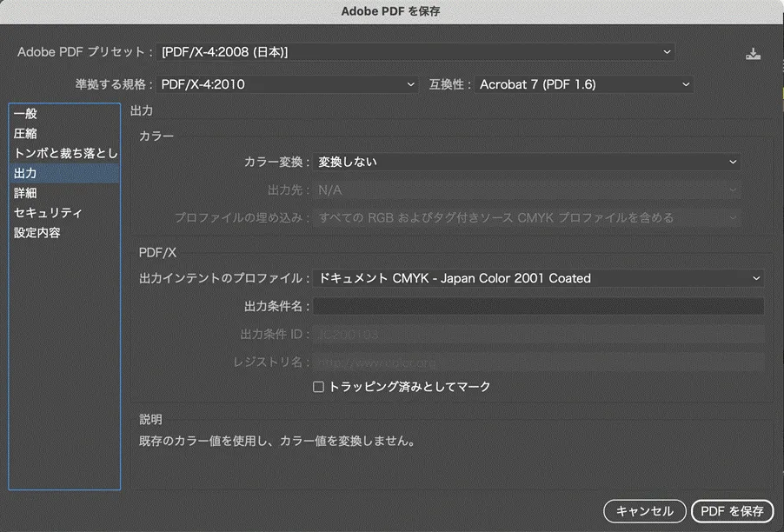Image resolution: width=784 pixels, height=532 pixels.
Task: Enable the トラッピング済みとしてマーク checkbox
Action: [x=320, y=386]
